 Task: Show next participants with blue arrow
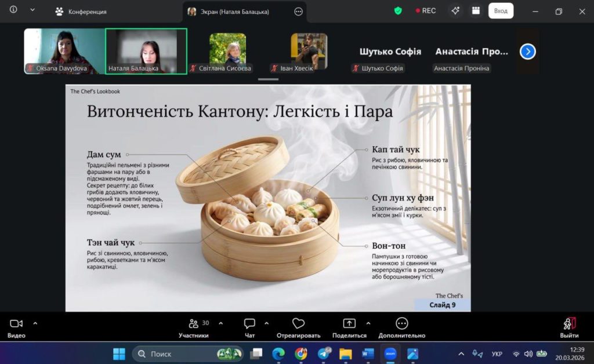tap(527, 52)
